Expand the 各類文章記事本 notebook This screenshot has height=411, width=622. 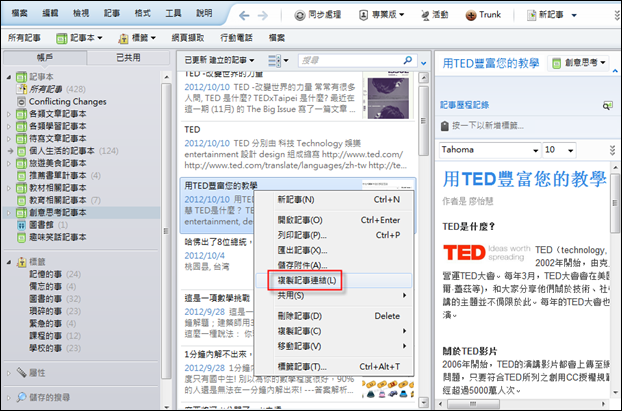coord(9,114)
